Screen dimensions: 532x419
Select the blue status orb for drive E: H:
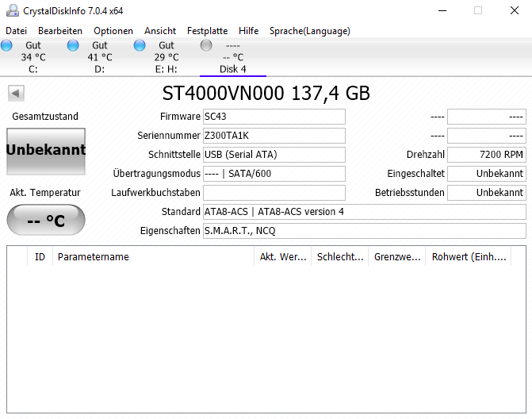(140, 45)
